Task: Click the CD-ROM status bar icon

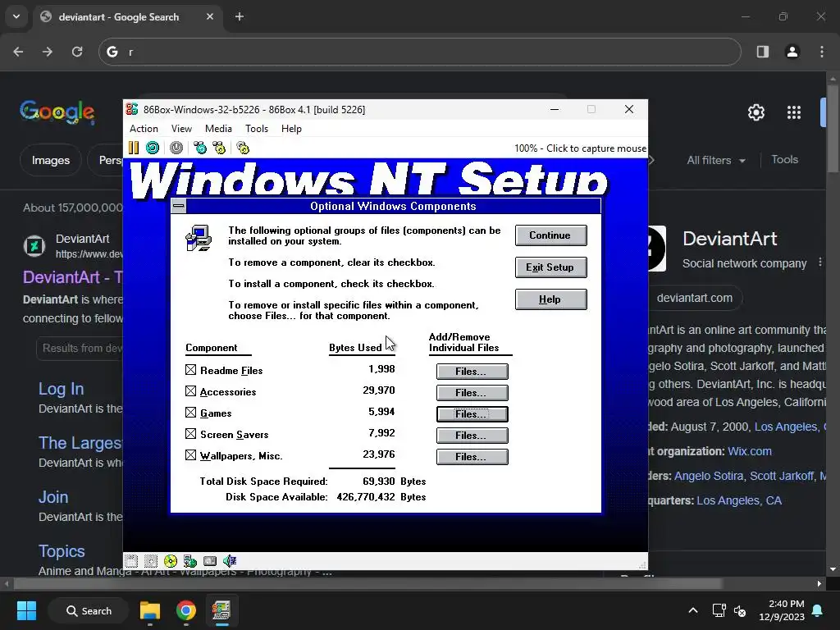Action: [171, 561]
